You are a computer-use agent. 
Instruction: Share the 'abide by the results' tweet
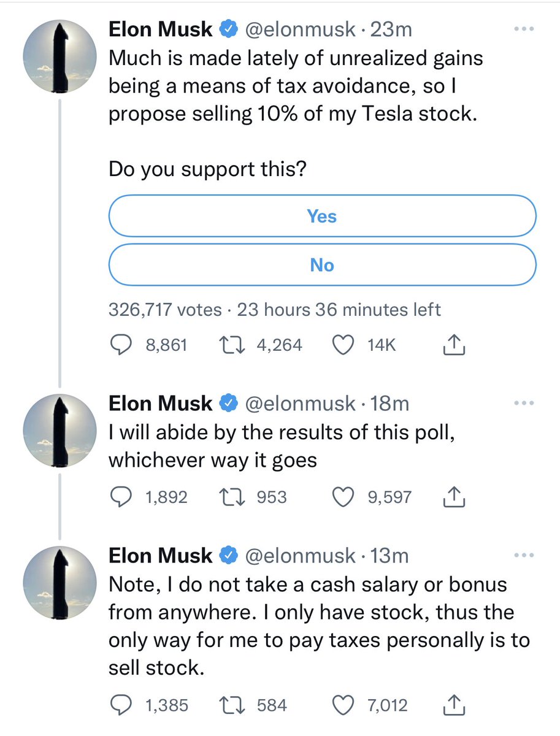pyautogui.click(x=455, y=497)
